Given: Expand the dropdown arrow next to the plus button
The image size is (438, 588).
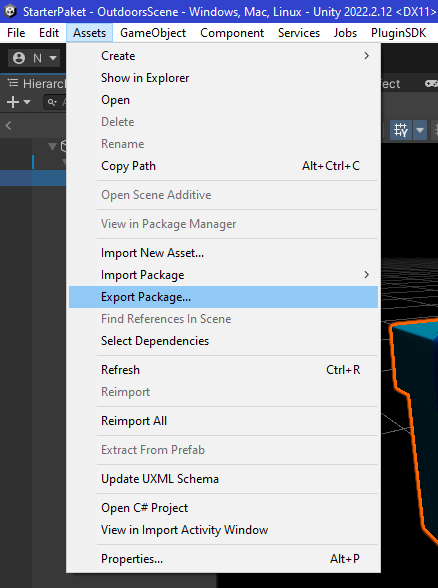Looking at the screenshot, I should pos(27,102).
